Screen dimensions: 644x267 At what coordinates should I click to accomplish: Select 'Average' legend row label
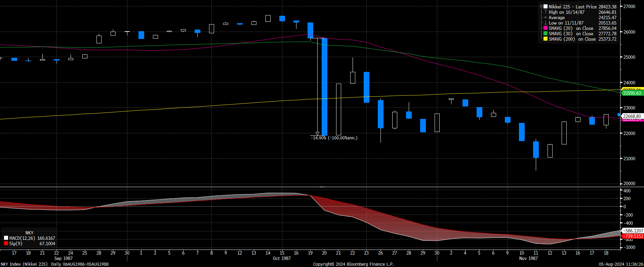click(x=557, y=17)
